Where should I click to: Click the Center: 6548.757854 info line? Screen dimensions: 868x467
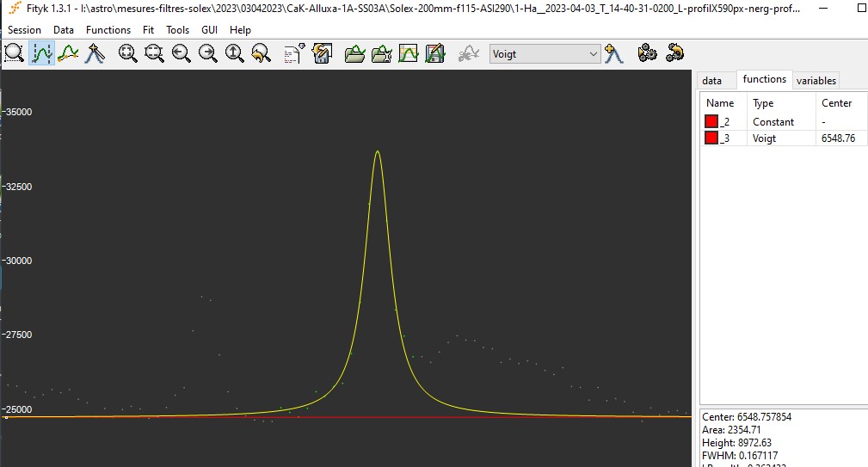click(746, 417)
